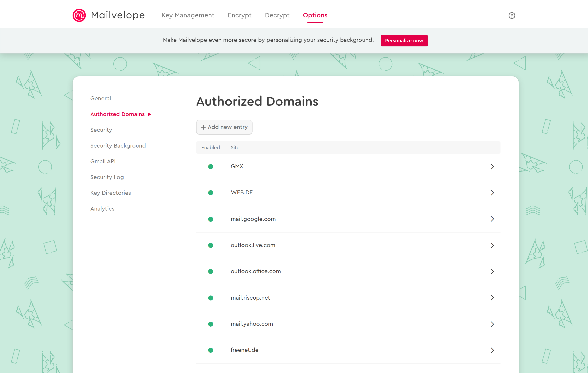Click the Personalize now button

[404, 41]
